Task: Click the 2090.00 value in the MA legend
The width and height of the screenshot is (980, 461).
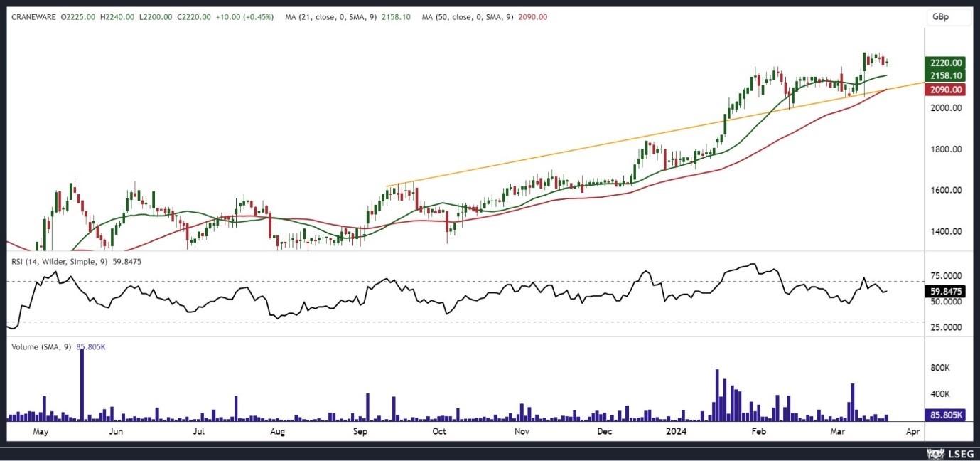Action: [534, 16]
